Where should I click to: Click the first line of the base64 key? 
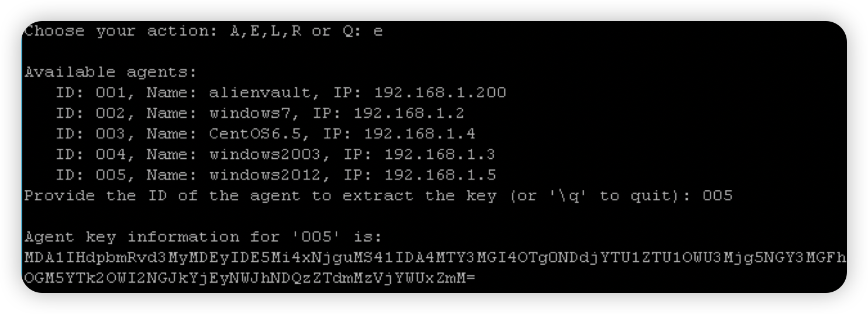pos(435,258)
